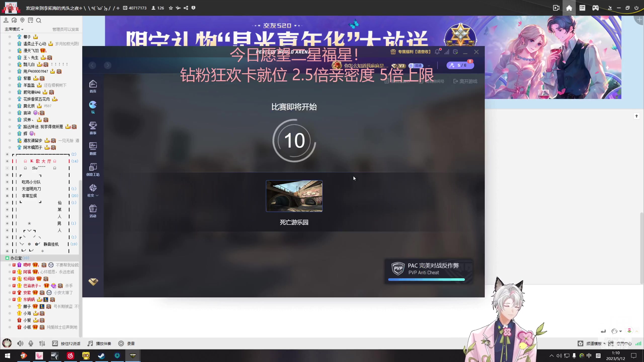Open the 主席模式 mode dropdown

(x=14, y=29)
